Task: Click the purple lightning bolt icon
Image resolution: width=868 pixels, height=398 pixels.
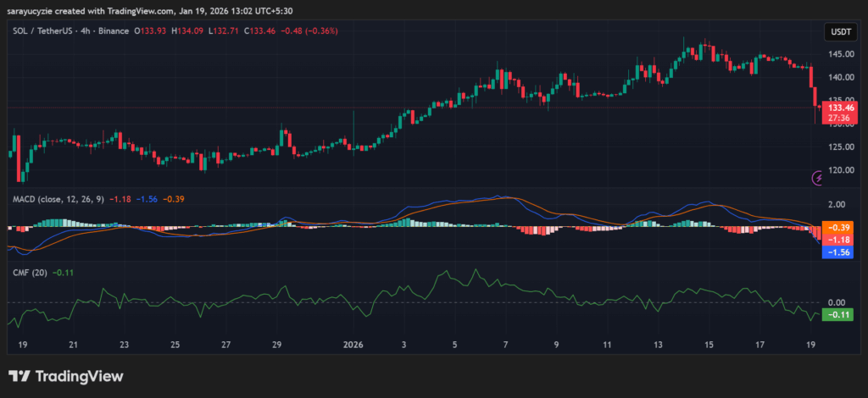Action: pyautogui.click(x=818, y=178)
